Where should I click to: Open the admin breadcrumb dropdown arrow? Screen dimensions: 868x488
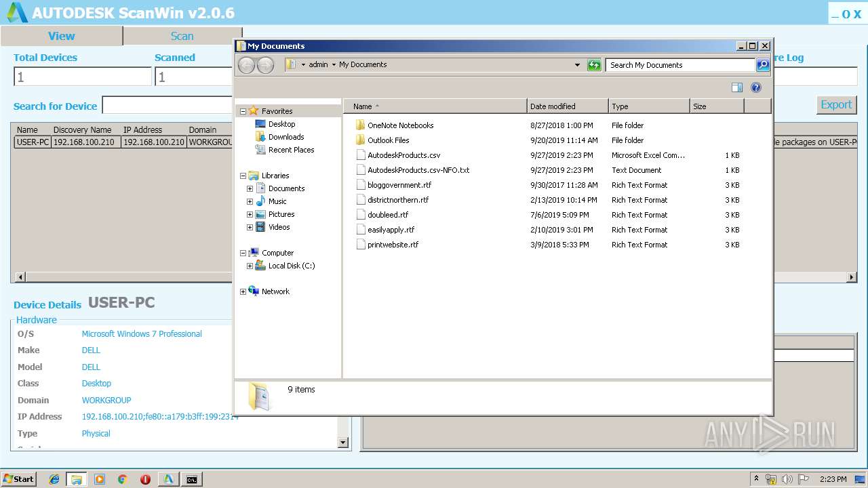click(334, 65)
